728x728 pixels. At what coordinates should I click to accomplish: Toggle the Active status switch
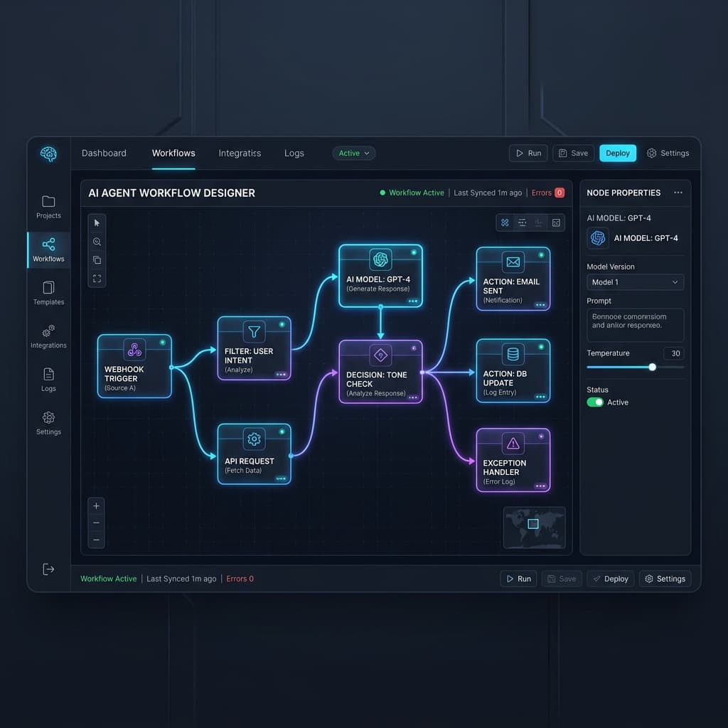(x=595, y=402)
